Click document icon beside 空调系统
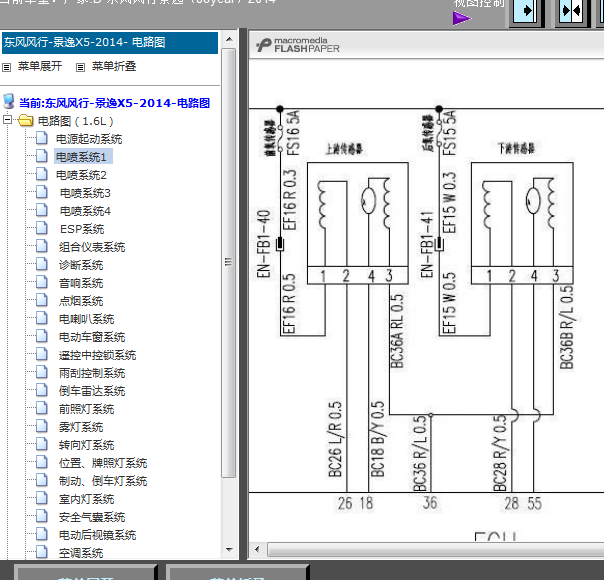604x580 pixels. 42,552
